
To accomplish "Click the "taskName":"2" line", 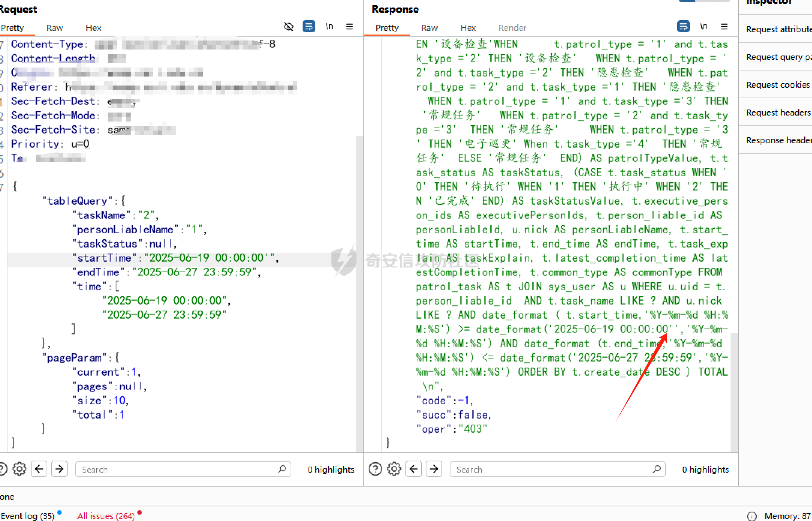I will (x=115, y=215).
